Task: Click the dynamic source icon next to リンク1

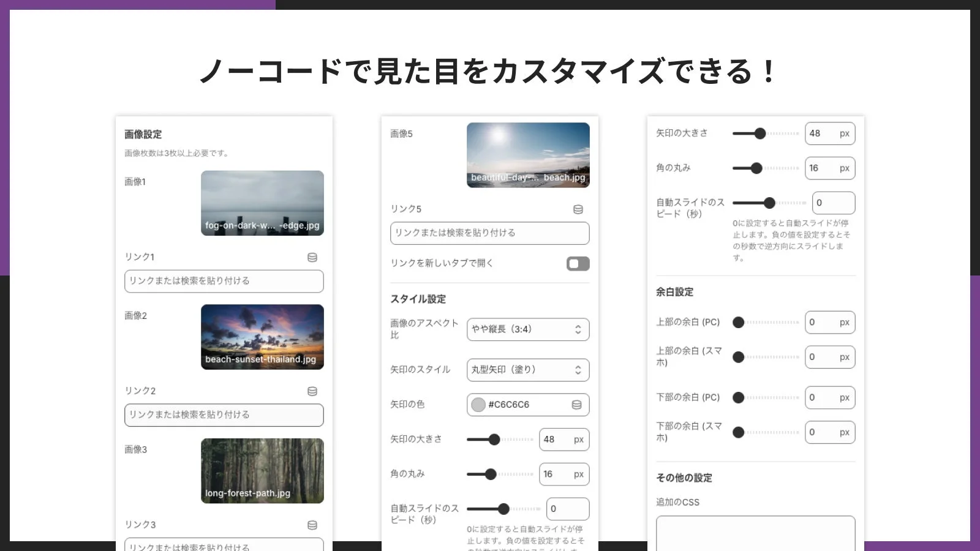Action: tap(313, 257)
